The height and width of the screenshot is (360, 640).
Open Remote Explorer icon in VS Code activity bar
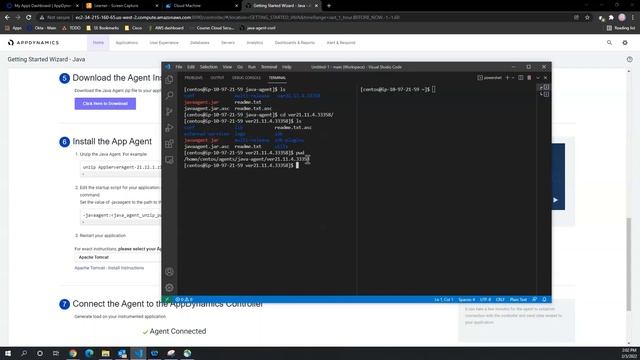pyautogui.click(x=169, y=160)
